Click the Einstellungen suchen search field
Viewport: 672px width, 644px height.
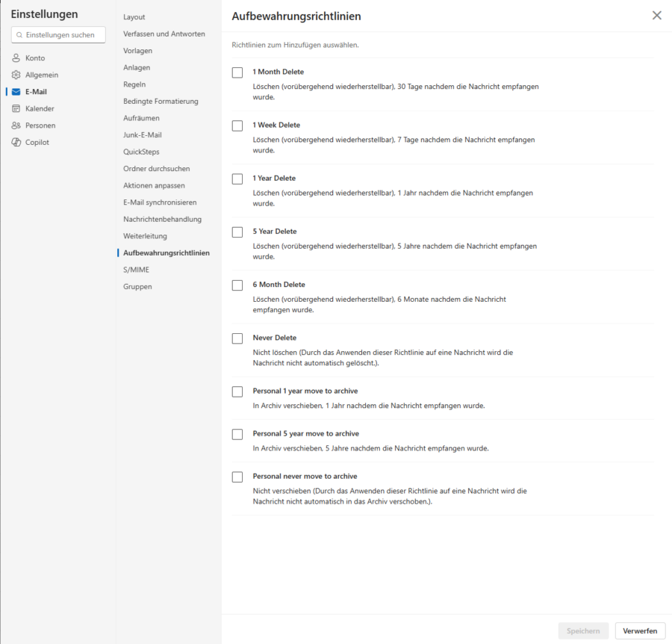coord(57,34)
